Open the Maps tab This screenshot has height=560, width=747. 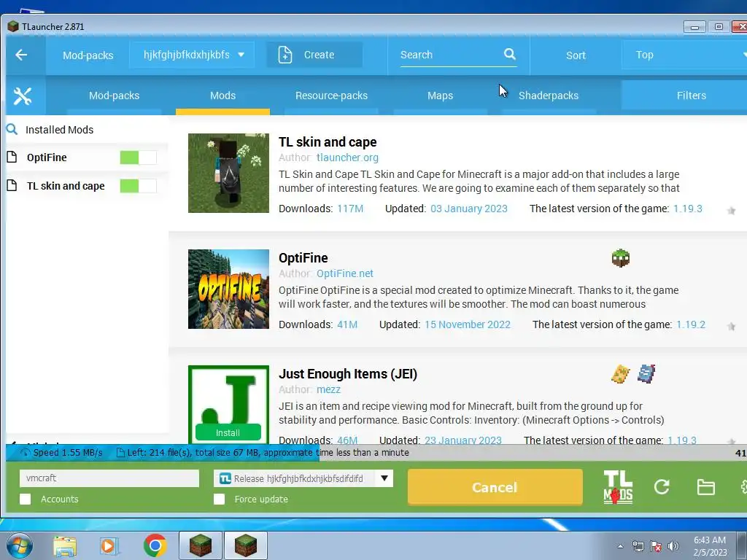pyautogui.click(x=440, y=96)
